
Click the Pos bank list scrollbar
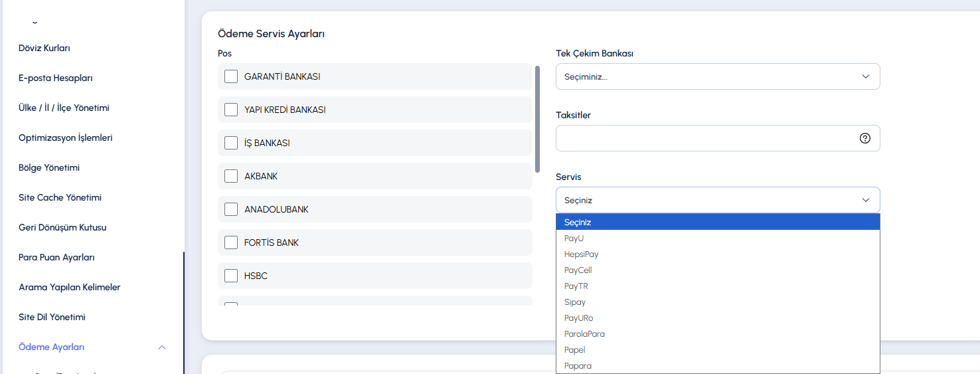point(537,118)
